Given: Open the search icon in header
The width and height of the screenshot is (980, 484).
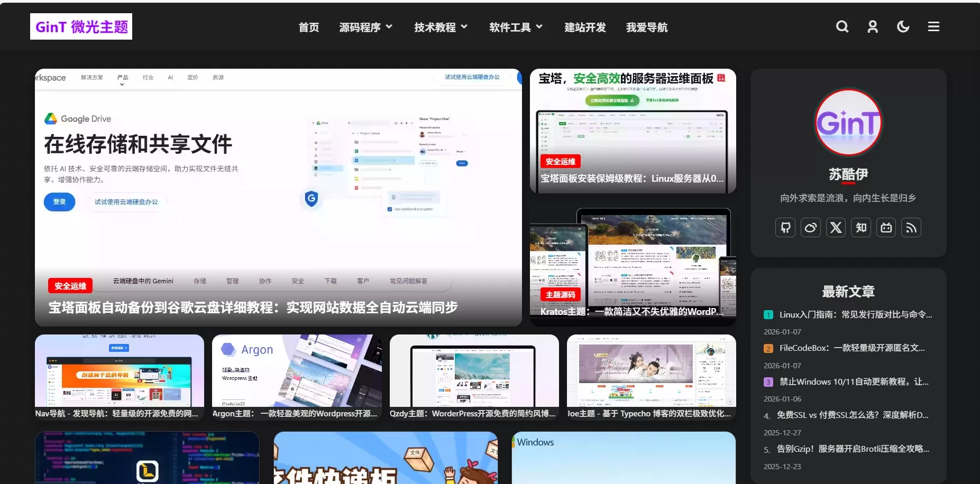Looking at the screenshot, I should 842,26.
